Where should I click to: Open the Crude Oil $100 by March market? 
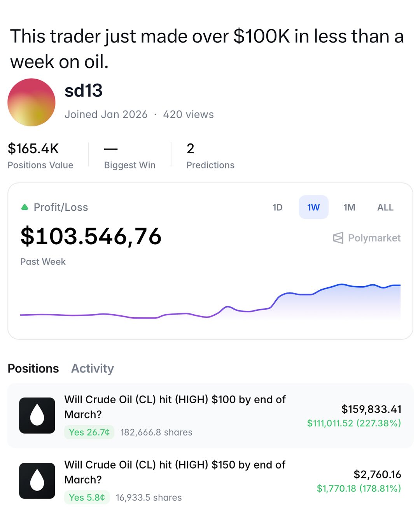(175, 407)
